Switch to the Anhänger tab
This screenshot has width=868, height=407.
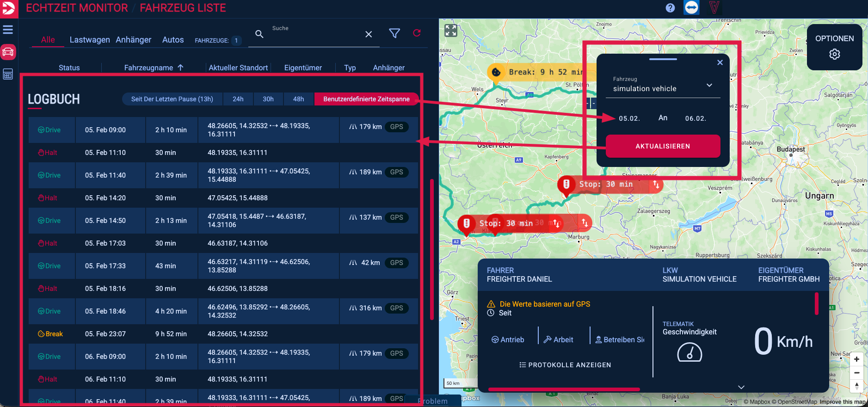(x=133, y=40)
